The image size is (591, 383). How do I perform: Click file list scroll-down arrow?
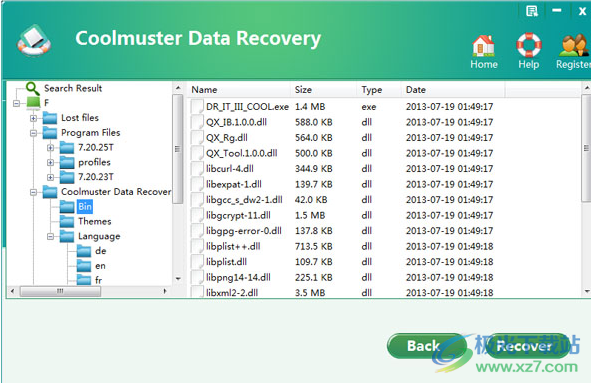point(586,291)
